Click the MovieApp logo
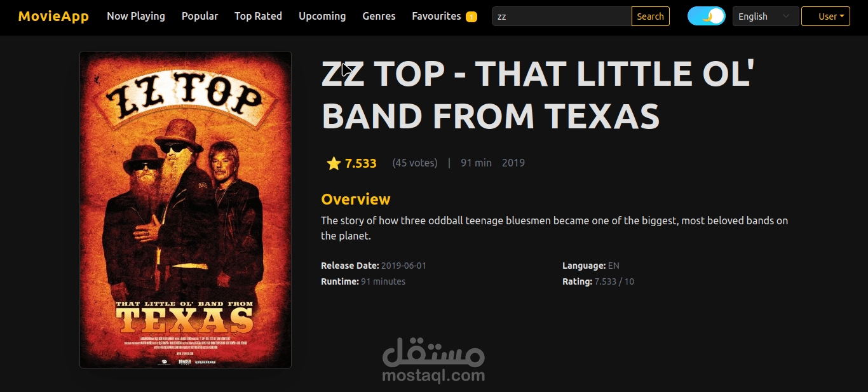This screenshot has height=392, width=868. [x=53, y=16]
